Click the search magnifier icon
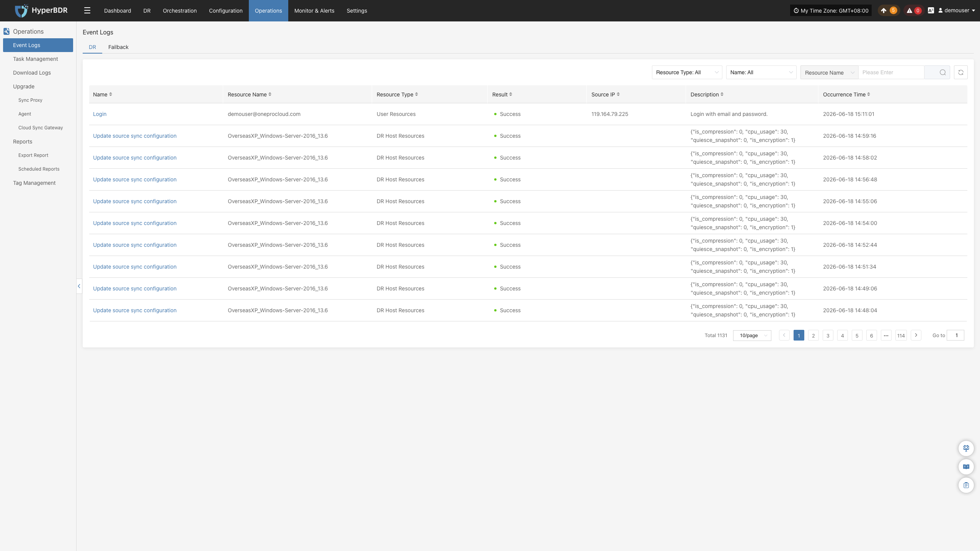 942,72
